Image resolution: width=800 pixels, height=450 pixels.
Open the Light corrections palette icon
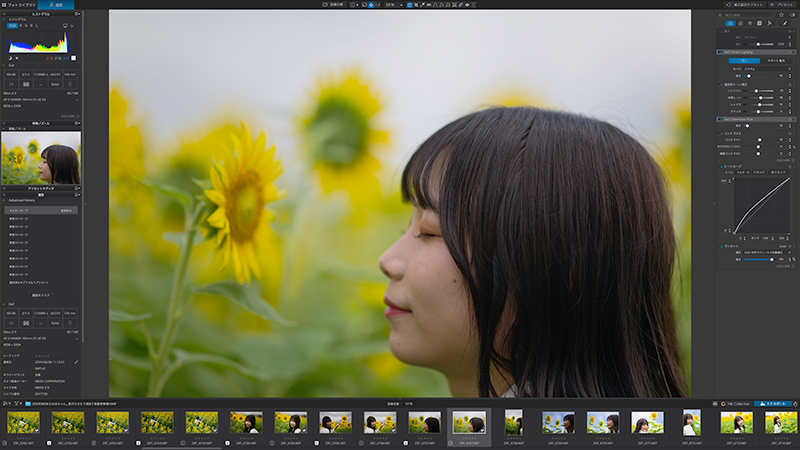[731, 23]
